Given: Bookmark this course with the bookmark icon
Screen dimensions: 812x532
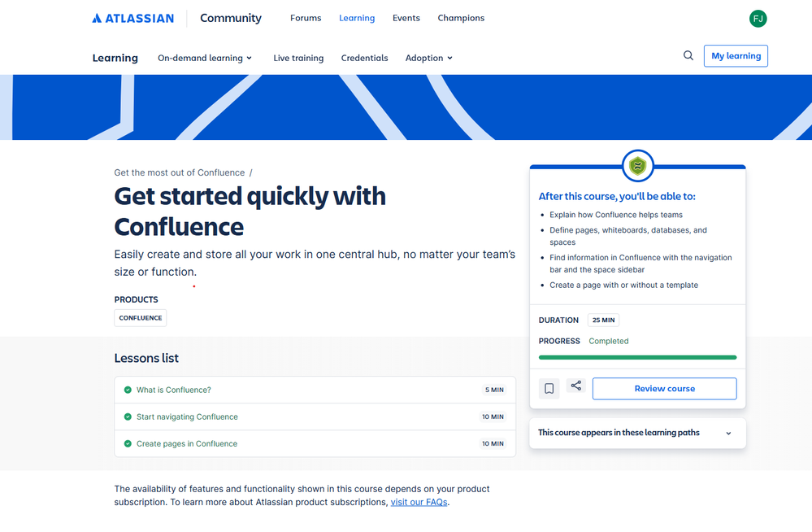Looking at the screenshot, I should point(549,388).
